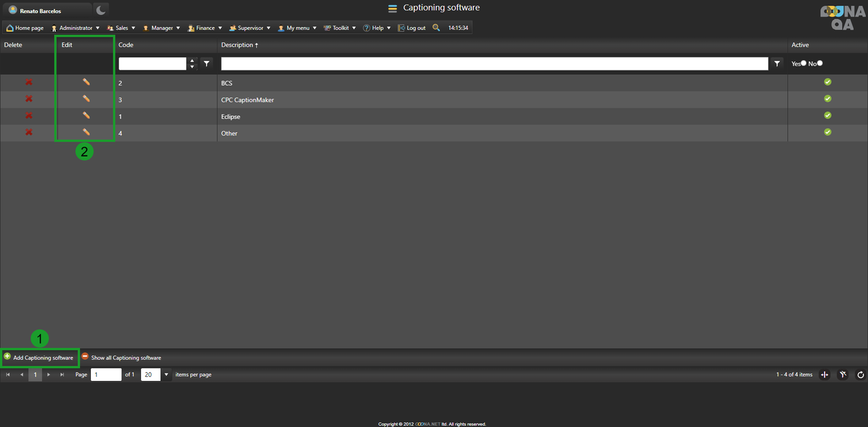Edit the CPC CaptionMaker entry
Screen dimensions: 868x427
tap(86, 99)
